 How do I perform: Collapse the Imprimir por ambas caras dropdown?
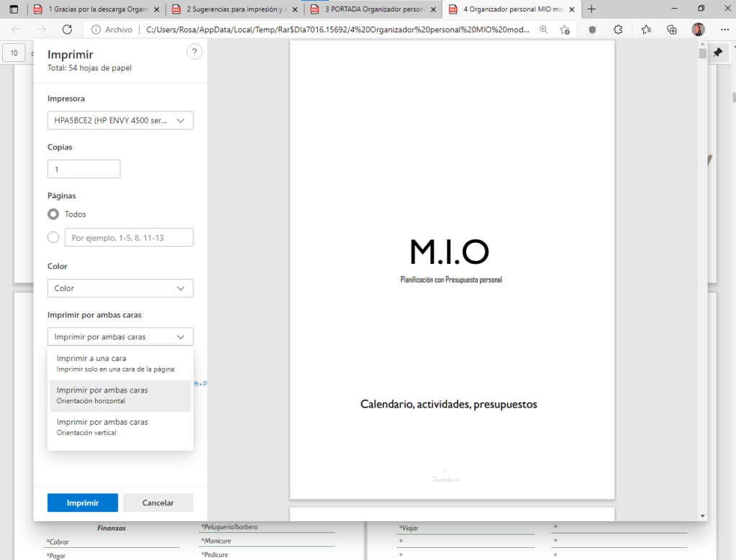tap(120, 336)
